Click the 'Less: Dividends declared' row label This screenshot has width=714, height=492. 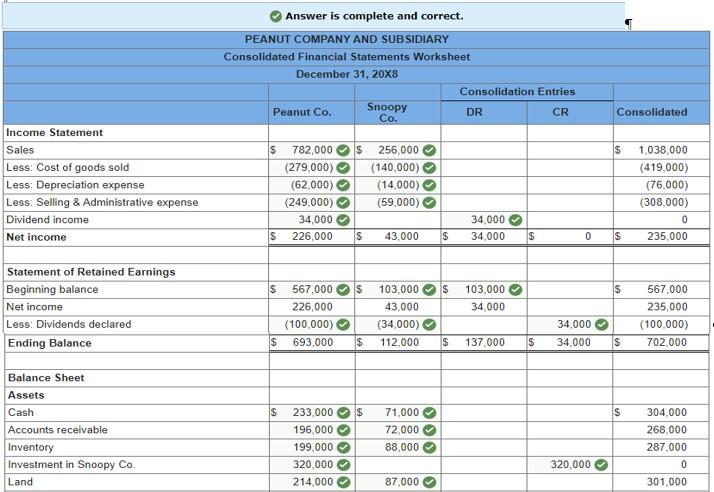pos(68,324)
